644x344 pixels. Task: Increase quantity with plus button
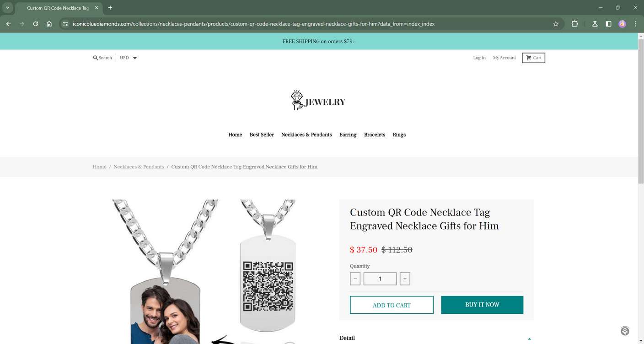coord(405,279)
